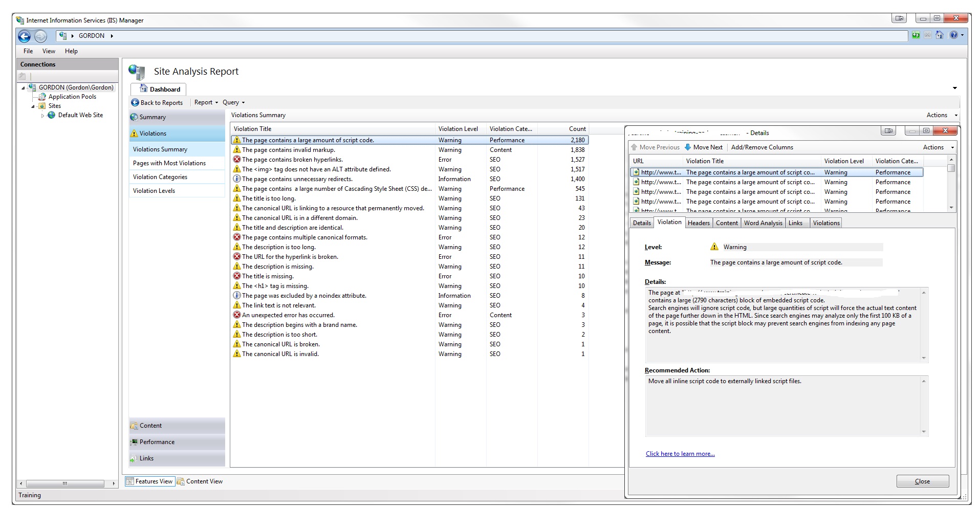
Task: Click the refresh page icon in address bar
Action: click(x=916, y=35)
